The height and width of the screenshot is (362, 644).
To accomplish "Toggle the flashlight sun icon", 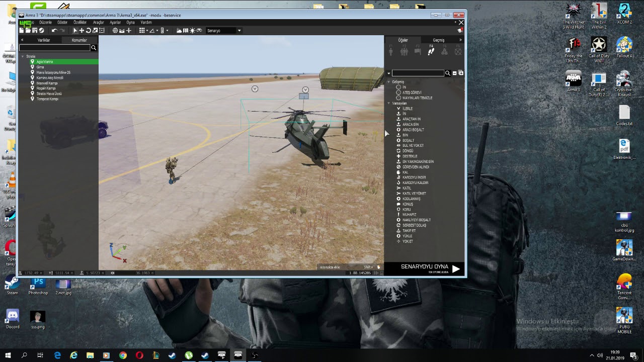I will pos(192,31).
